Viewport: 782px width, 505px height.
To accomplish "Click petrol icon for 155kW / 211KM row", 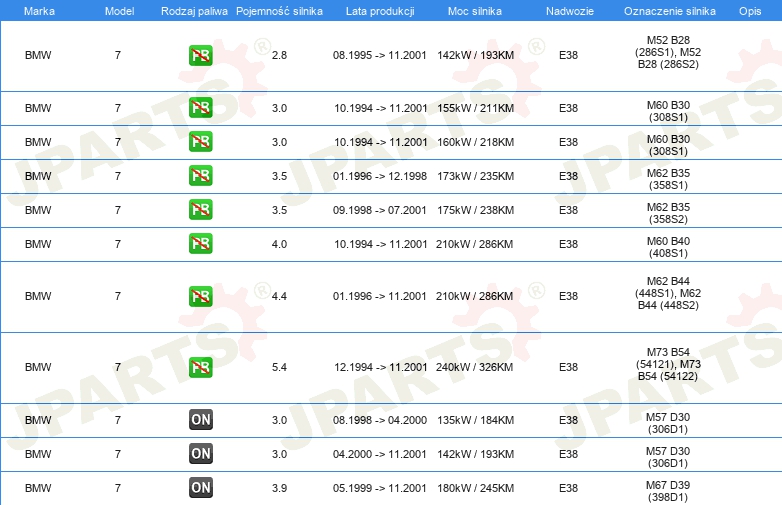I will click(201, 108).
